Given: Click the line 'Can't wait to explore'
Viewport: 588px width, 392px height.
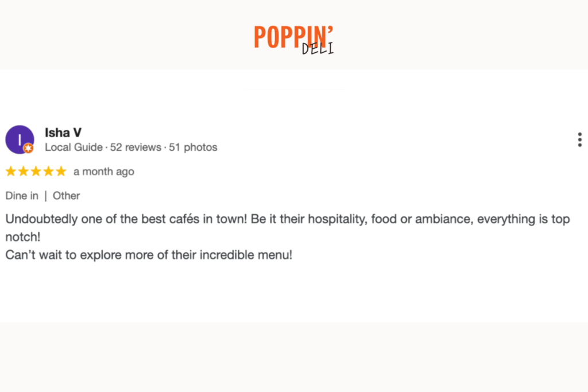Looking at the screenshot, I should click(x=149, y=255).
